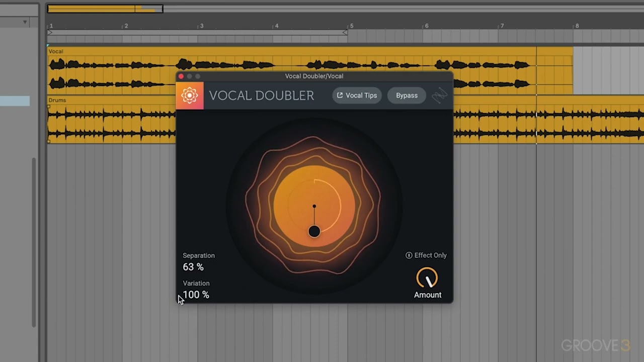Image resolution: width=644 pixels, height=362 pixels.
Task: Open Vocal Tips link
Action: click(357, 96)
